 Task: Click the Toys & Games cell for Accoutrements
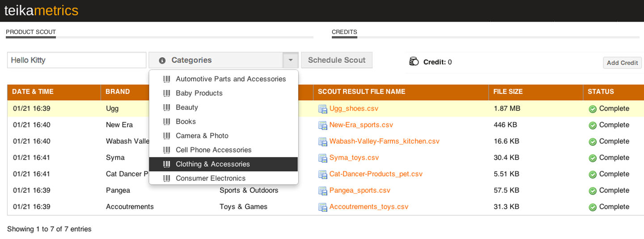click(x=243, y=207)
